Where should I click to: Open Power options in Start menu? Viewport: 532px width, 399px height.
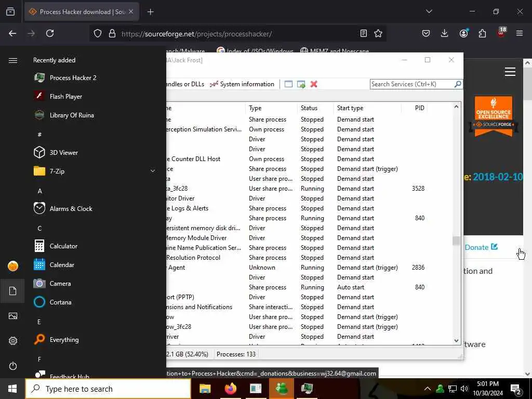13,366
